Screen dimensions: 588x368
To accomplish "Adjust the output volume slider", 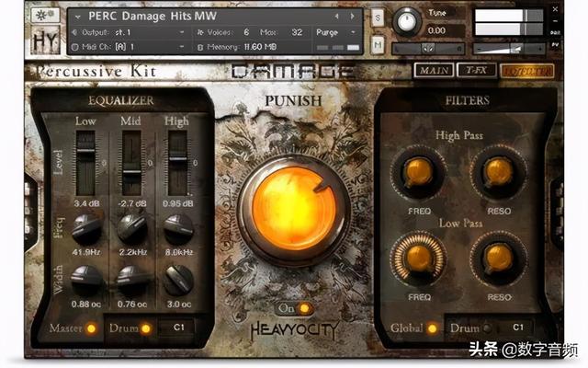I will point(508,49).
